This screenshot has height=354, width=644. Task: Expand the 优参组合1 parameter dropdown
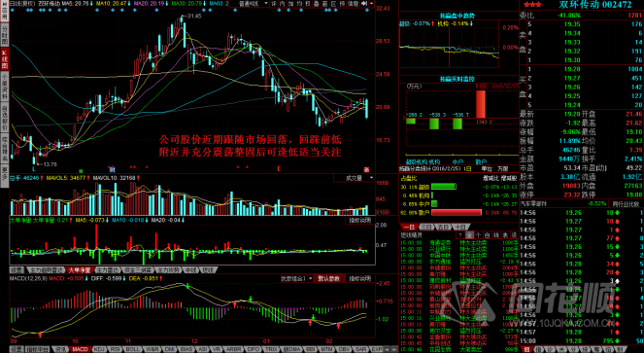pos(296,278)
